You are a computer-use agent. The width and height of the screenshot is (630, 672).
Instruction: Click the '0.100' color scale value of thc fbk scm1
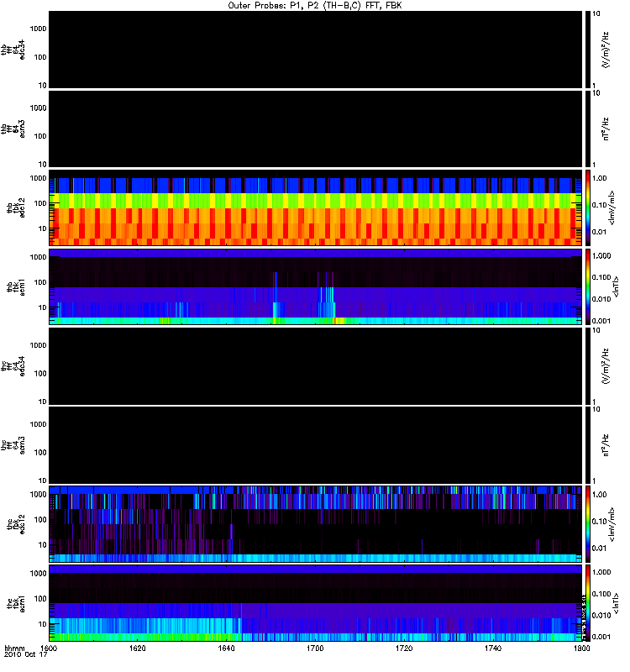click(601, 594)
